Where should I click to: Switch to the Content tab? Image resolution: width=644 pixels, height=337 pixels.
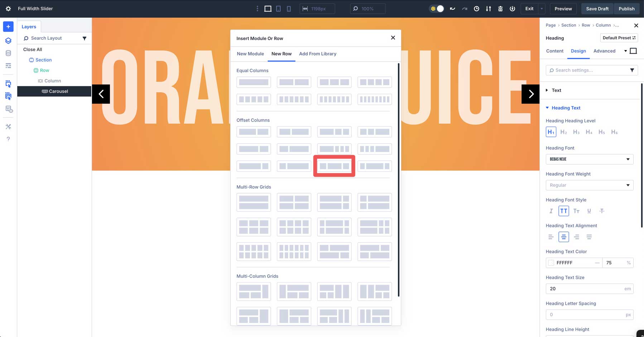point(554,51)
